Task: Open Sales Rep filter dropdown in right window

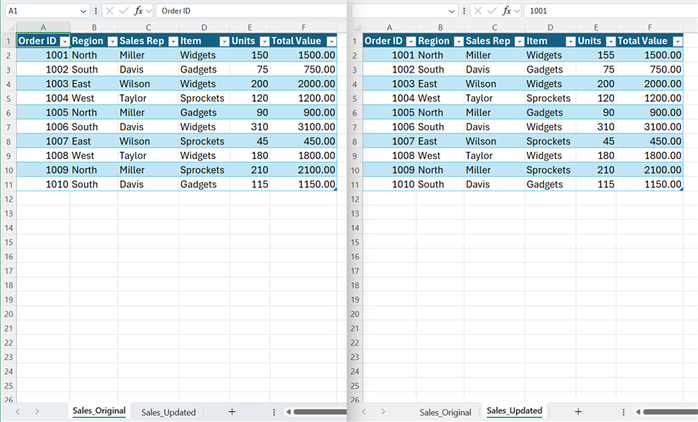Action: [519, 41]
